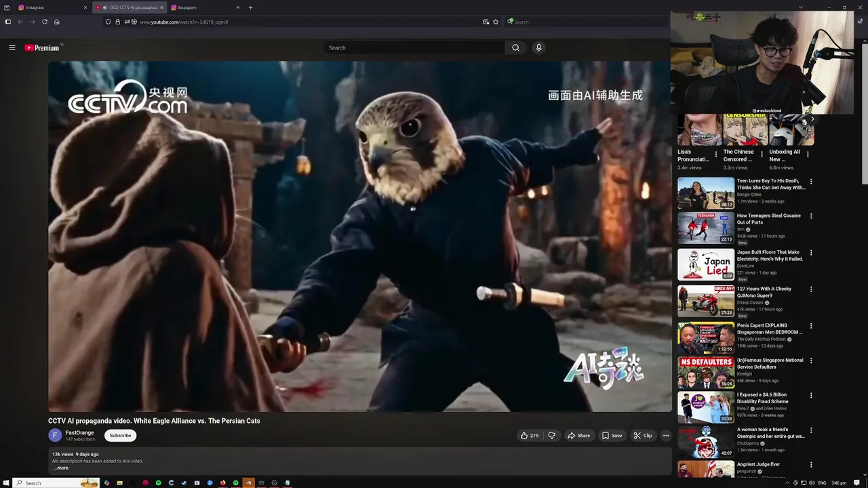Screen dimensions: 868x488
Task: Open a new browser tab
Action: 250,7
